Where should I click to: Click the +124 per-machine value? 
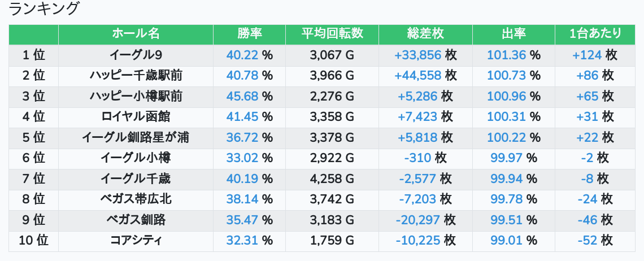coord(587,55)
